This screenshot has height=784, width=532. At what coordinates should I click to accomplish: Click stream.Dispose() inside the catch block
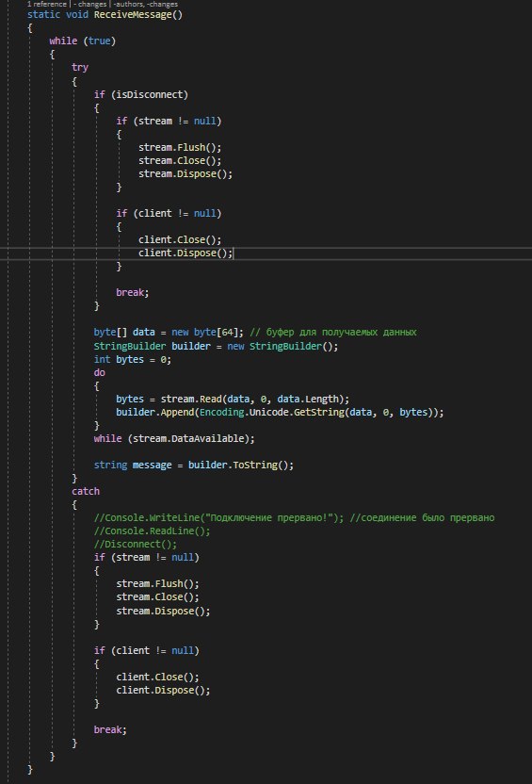point(163,611)
